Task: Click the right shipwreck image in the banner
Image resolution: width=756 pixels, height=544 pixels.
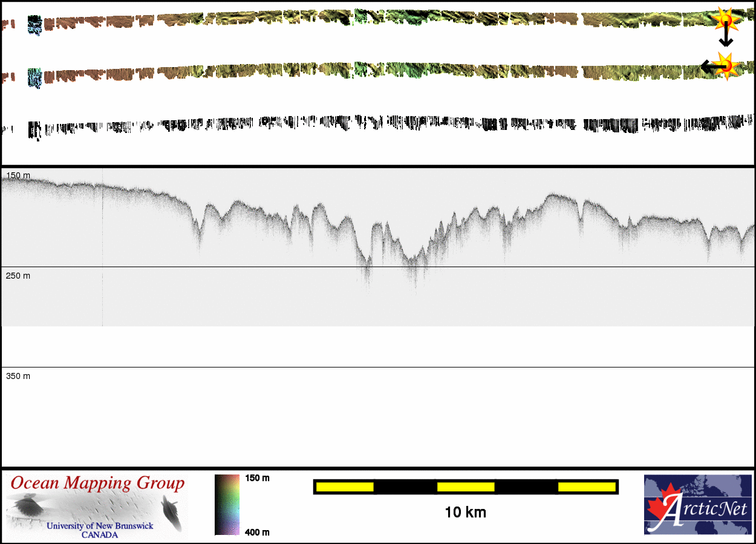Action: (x=172, y=511)
